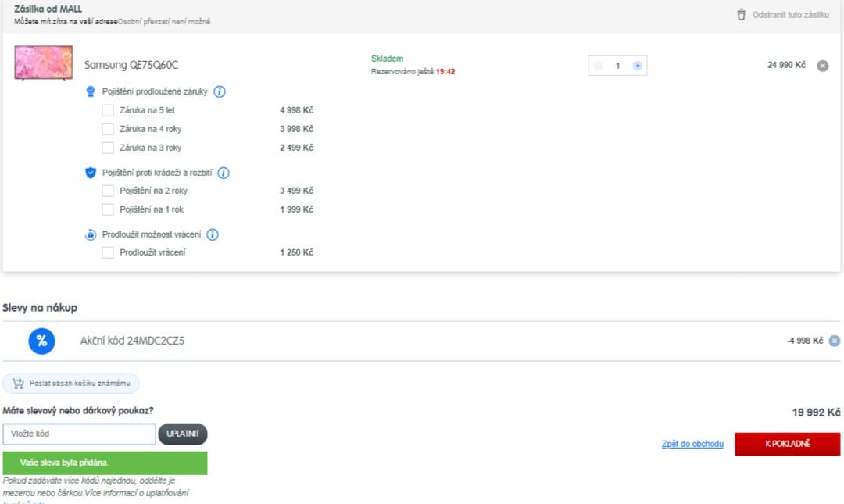844x504 pixels.
Task: Click the 2 499 Kč three-year warranty price
Action: (297, 148)
